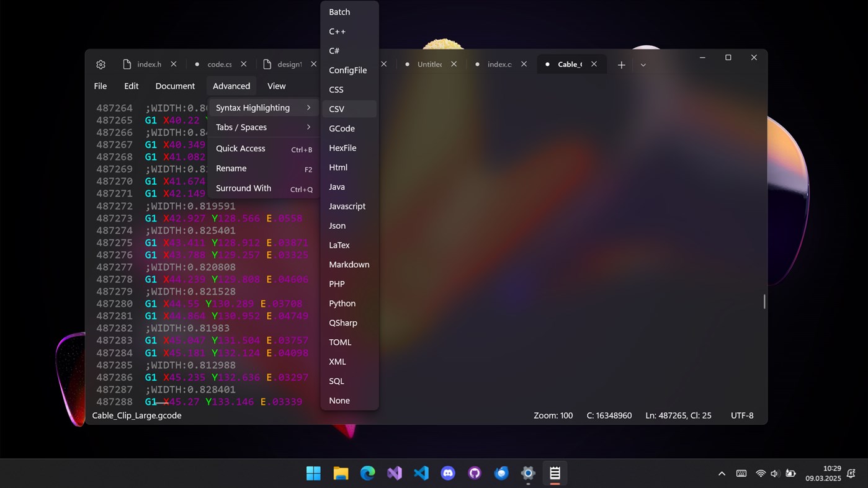Open the tab list dropdown chevron
This screenshot has height=488, width=868.
point(643,64)
